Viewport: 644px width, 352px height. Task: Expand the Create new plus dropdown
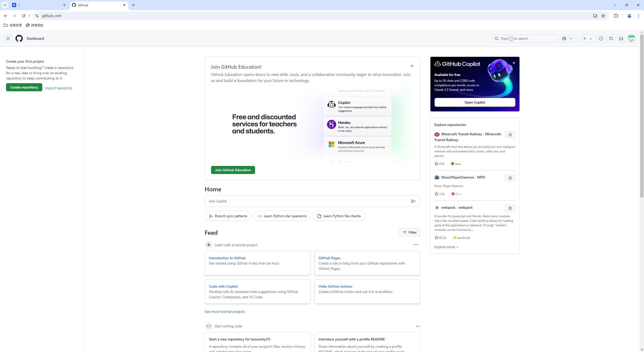587,38
